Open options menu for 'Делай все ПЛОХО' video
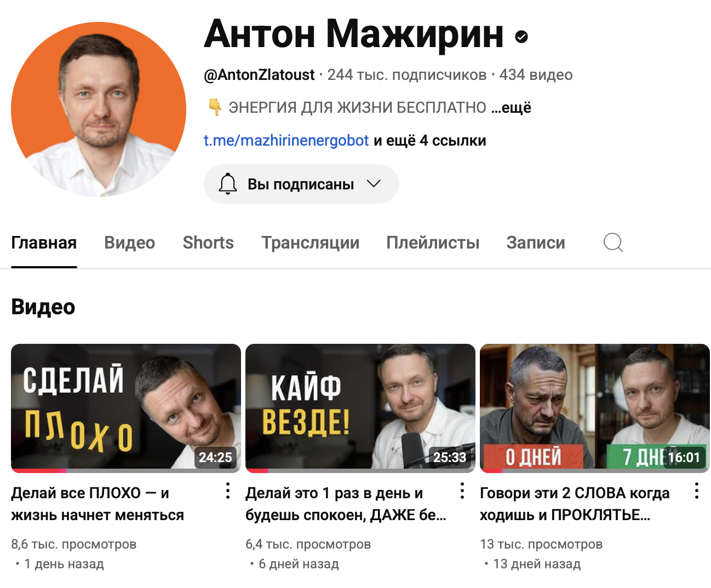 pyautogui.click(x=228, y=491)
